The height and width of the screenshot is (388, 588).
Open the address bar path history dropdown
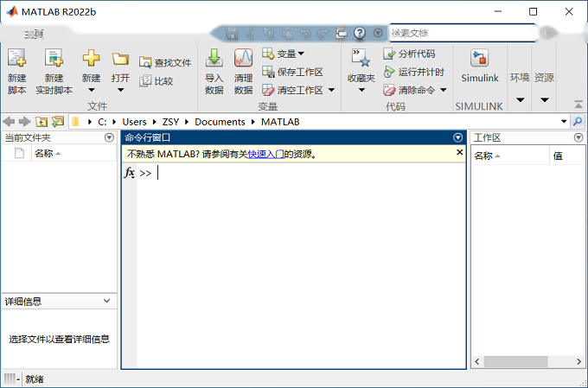click(x=564, y=122)
